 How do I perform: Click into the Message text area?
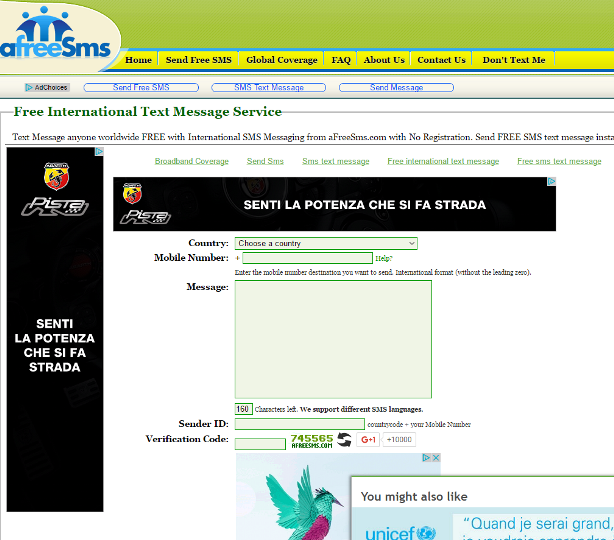(333, 339)
